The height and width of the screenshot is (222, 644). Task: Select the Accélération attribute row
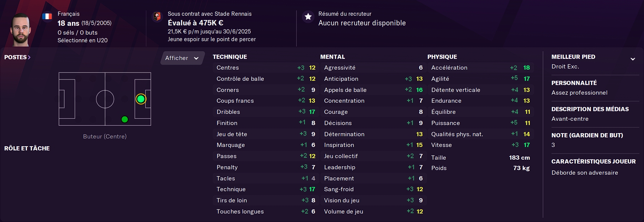pos(480,68)
